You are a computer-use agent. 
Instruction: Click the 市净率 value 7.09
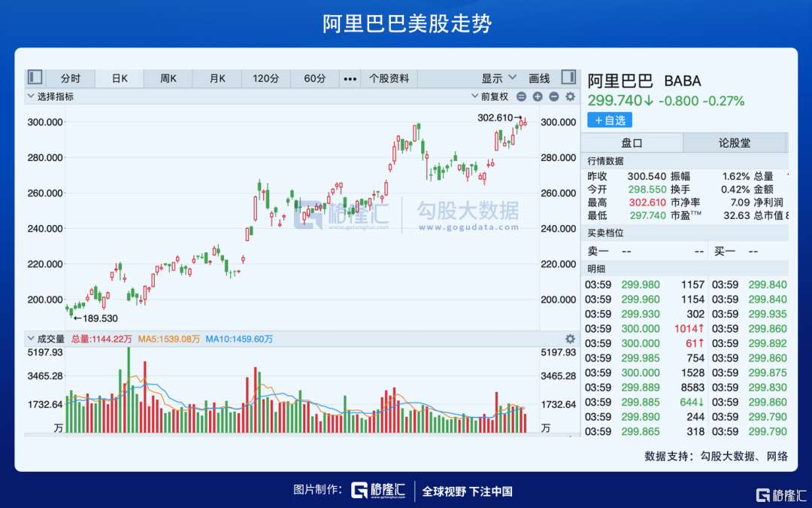coord(740,202)
